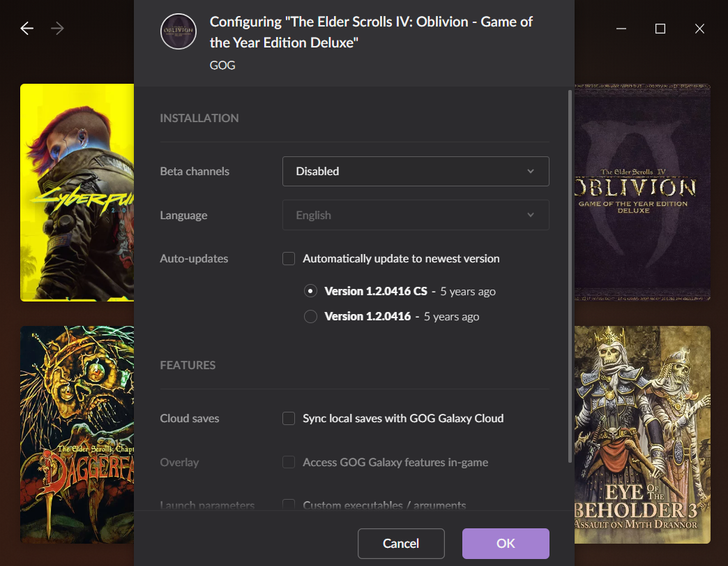The image size is (728, 566).
Task: Click the GOG subtitle under the dialog title
Action: [222, 65]
